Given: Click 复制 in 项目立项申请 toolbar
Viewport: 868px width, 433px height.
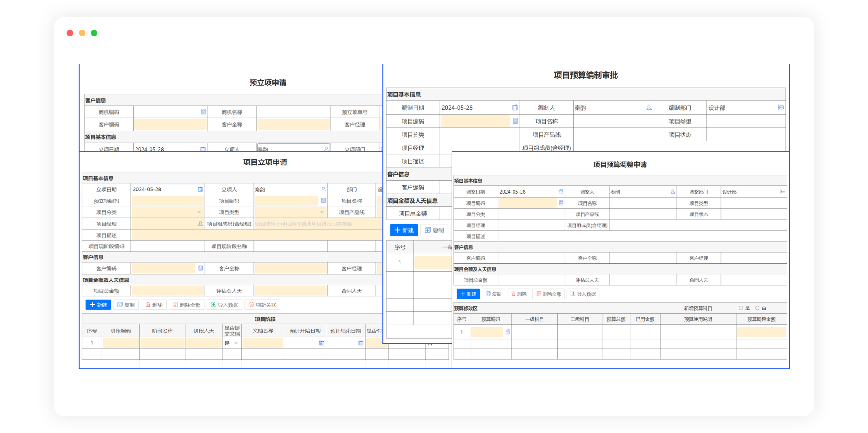Looking at the screenshot, I should point(126,305).
